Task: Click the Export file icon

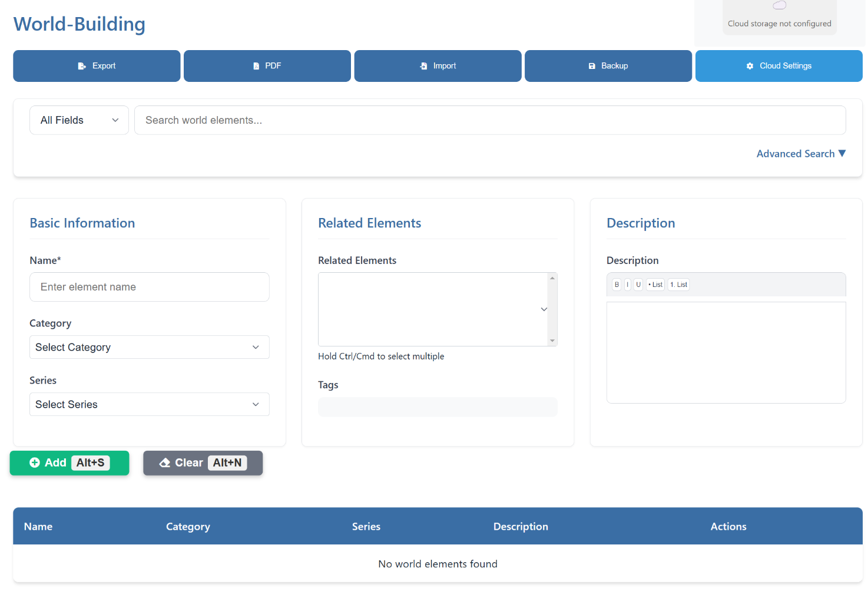Action: coord(82,66)
